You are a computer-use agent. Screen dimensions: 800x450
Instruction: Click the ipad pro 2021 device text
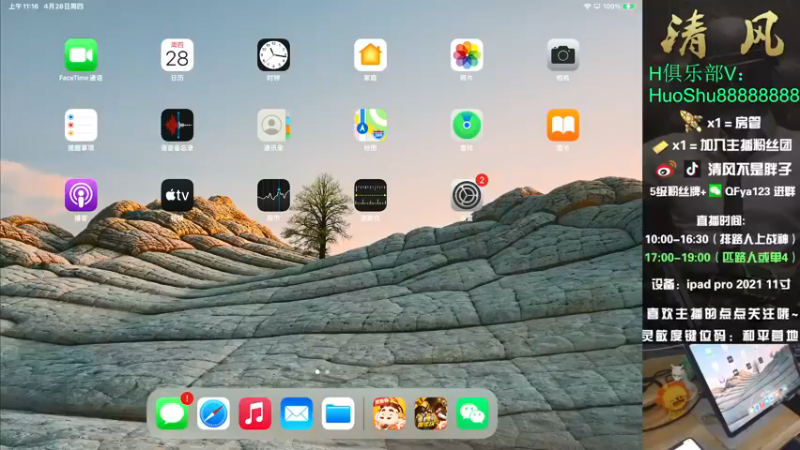pyautogui.click(x=737, y=285)
